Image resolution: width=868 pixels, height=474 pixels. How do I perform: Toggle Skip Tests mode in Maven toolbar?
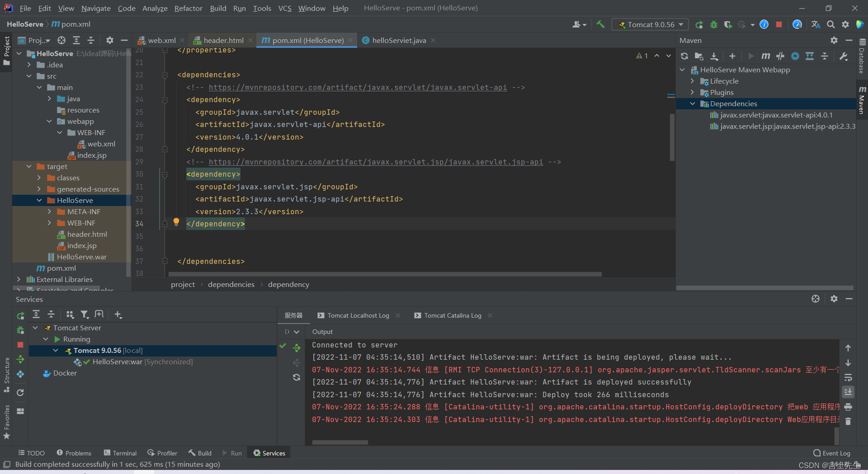(795, 56)
